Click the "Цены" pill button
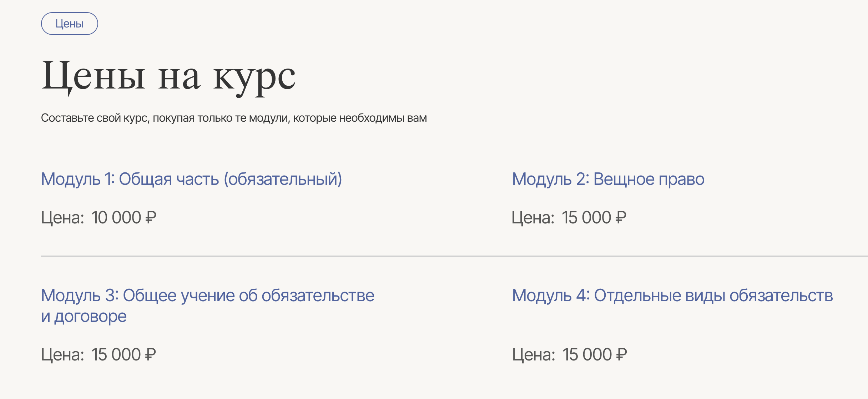The height and width of the screenshot is (399, 868). pyautogui.click(x=69, y=24)
